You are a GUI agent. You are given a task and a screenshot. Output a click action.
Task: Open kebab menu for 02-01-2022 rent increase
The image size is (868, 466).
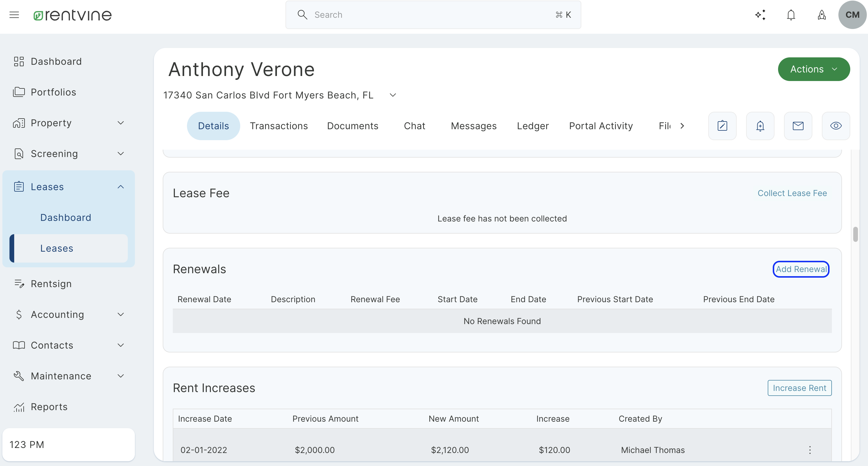[x=810, y=450]
